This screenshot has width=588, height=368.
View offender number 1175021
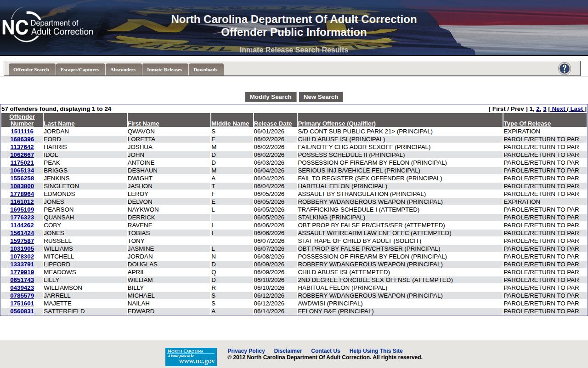tap(22, 162)
